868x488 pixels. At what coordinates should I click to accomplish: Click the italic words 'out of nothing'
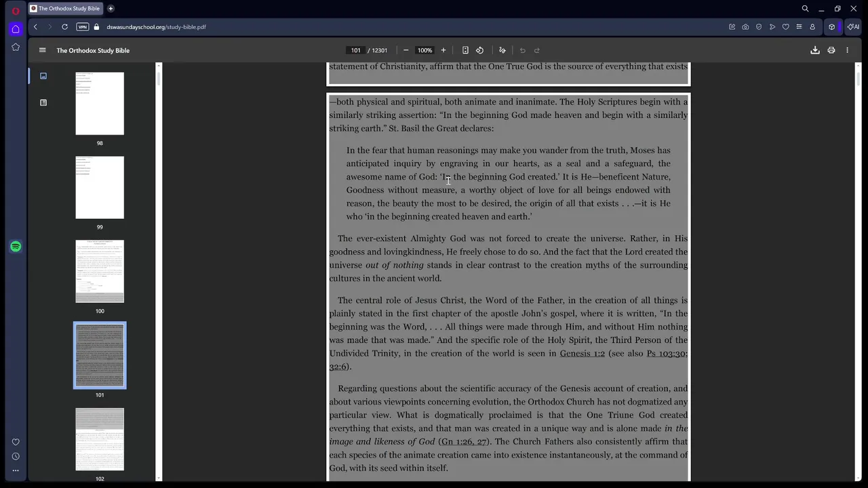(395, 265)
